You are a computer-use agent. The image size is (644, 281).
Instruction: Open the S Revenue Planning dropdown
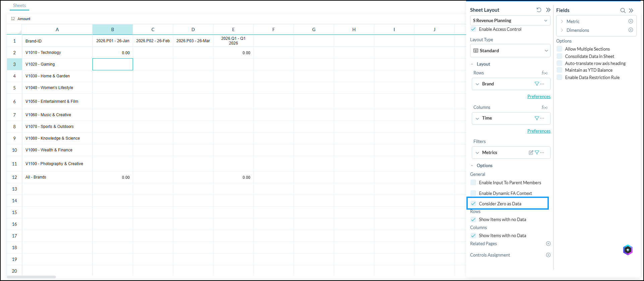coord(510,20)
